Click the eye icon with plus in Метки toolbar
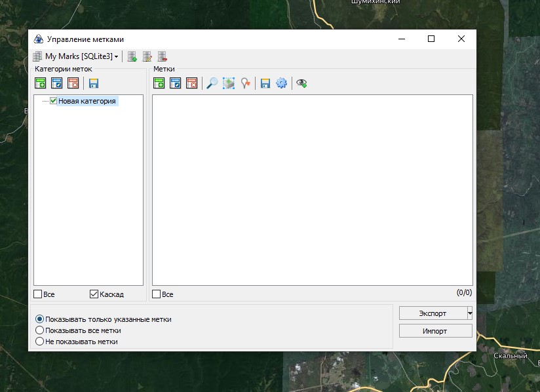 (x=301, y=83)
